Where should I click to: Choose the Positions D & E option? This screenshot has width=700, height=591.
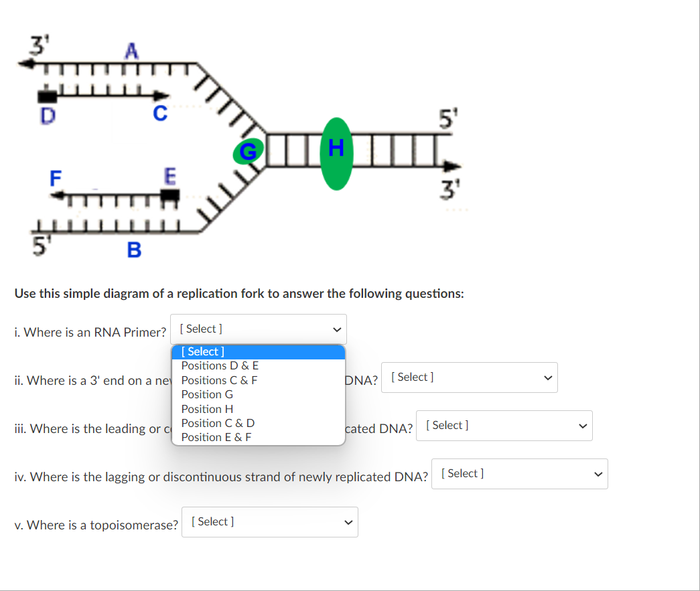click(220, 365)
